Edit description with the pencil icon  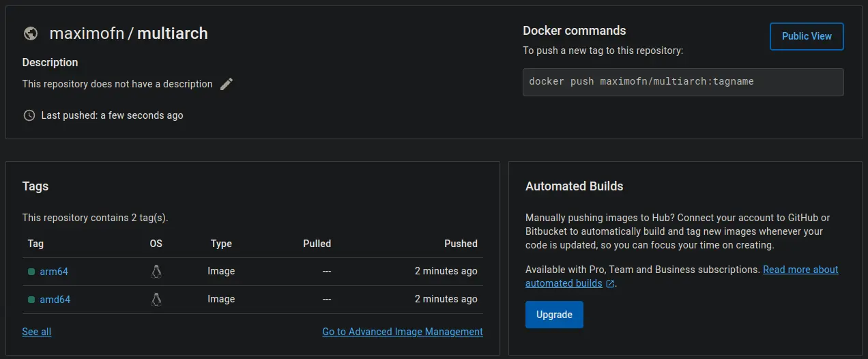pyautogui.click(x=227, y=84)
